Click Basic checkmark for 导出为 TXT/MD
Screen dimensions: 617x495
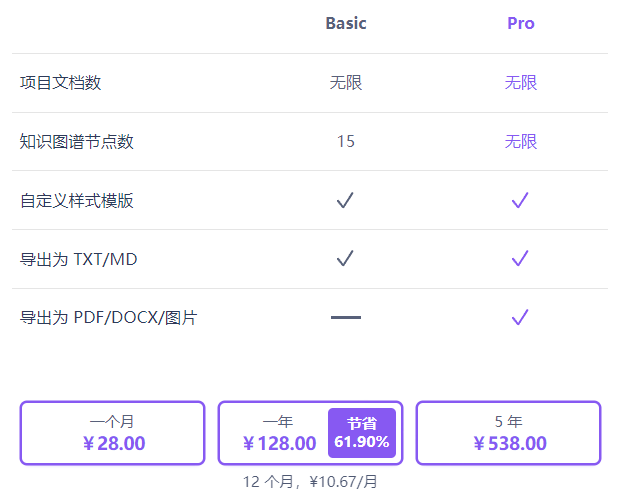pyautogui.click(x=345, y=259)
